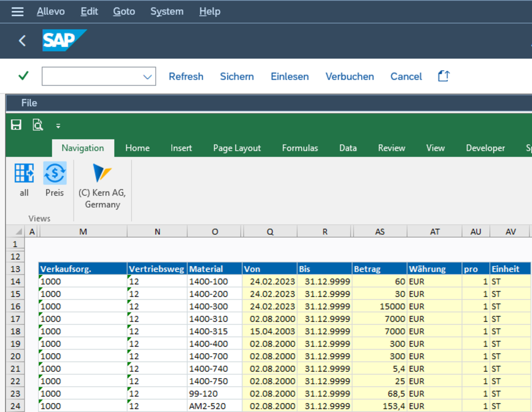The width and height of the screenshot is (532, 412).
Task: Click the green checkmark enter icon
Action: click(x=24, y=76)
